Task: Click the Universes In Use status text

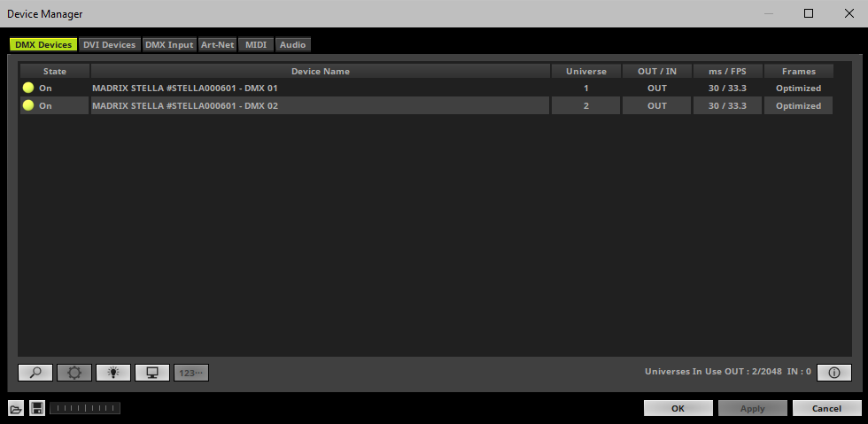Action: tap(728, 372)
